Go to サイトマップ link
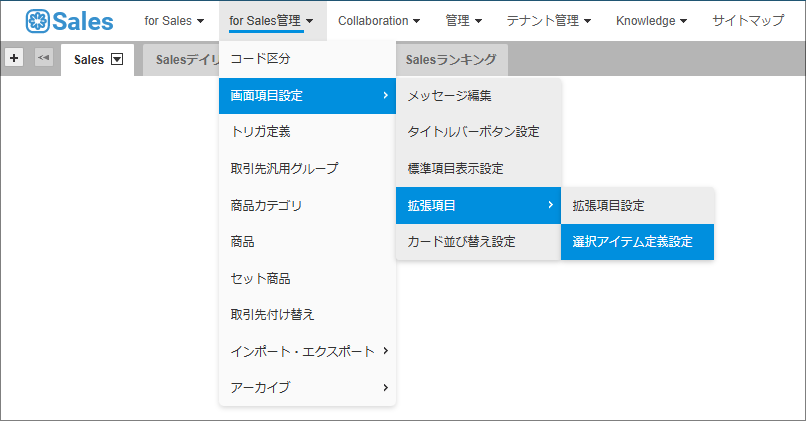This screenshot has height=421, width=806. point(748,21)
